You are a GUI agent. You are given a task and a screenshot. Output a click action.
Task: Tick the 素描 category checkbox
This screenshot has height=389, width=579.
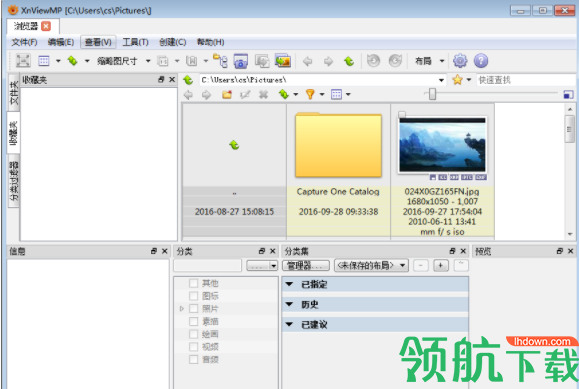click(x=193, y=321)
